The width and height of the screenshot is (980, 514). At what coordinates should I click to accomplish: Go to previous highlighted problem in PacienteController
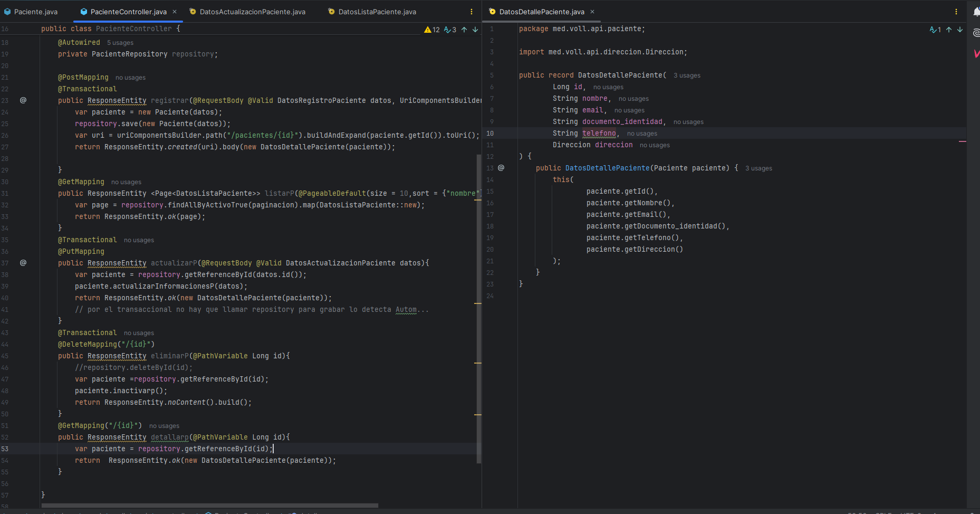point(464,30)
